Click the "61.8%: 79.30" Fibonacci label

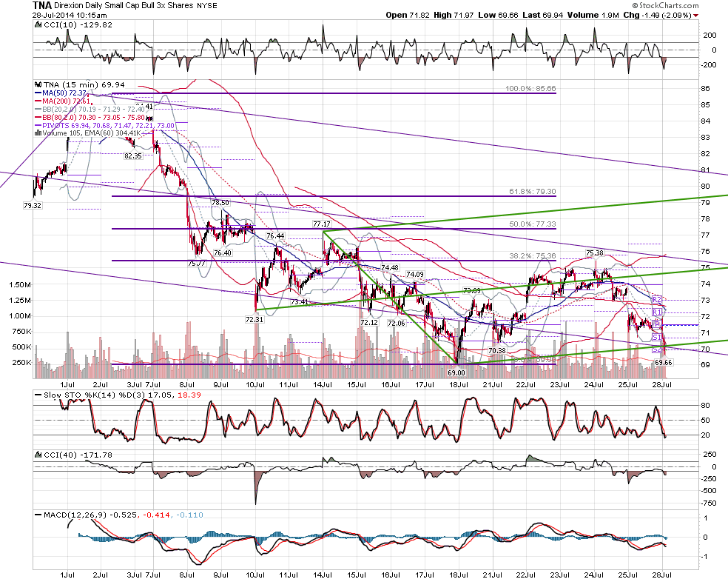click(532, 192)
